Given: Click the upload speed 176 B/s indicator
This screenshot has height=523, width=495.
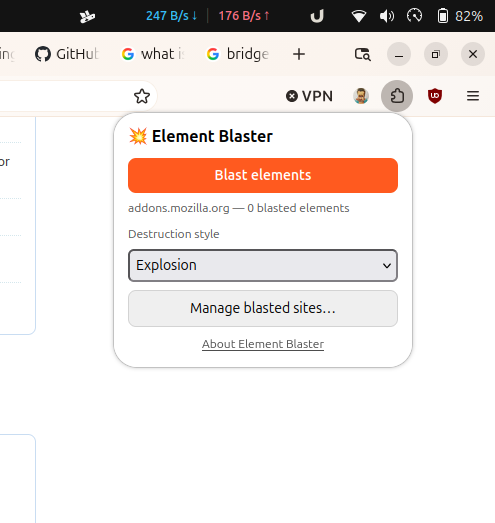Looking at the screenshot, I should (x=244, y=16).
